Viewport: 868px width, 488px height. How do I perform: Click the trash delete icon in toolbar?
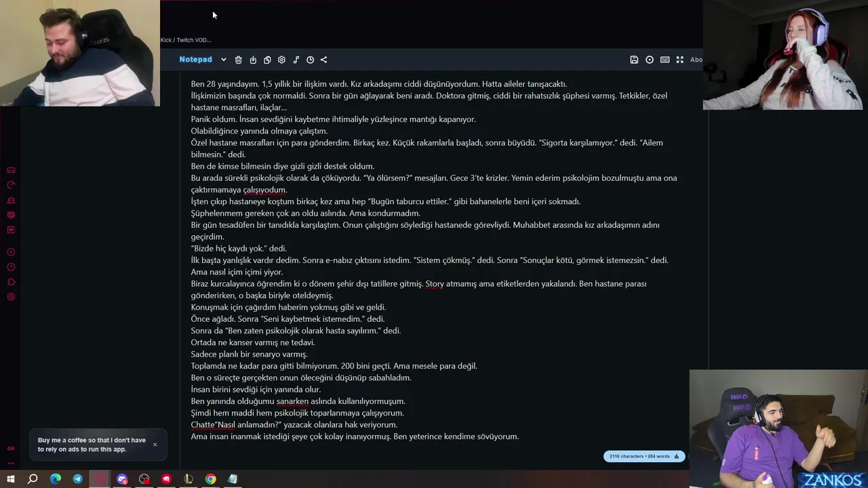click(238, 60)
